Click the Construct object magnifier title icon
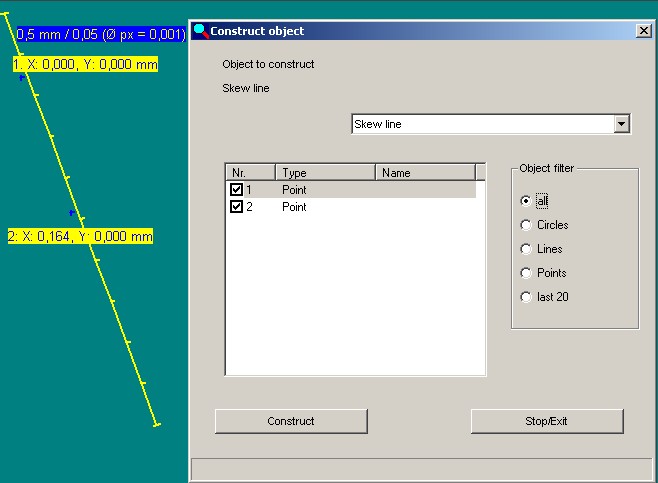The height and width of the screenshot is (483, 658). tap(201, 31)
